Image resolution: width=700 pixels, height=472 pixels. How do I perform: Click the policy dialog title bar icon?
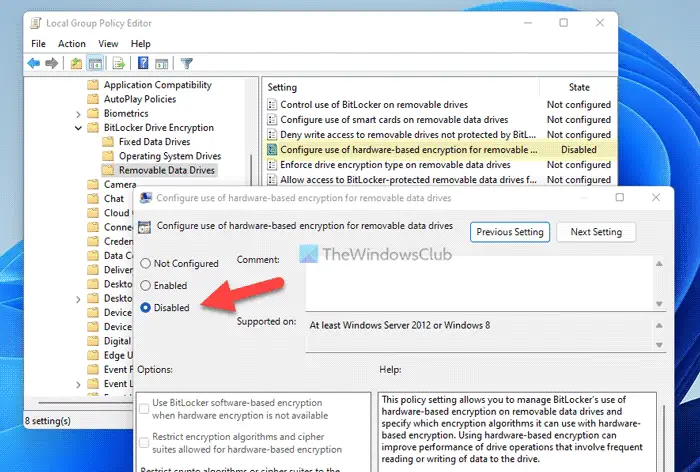pos(146,198)
